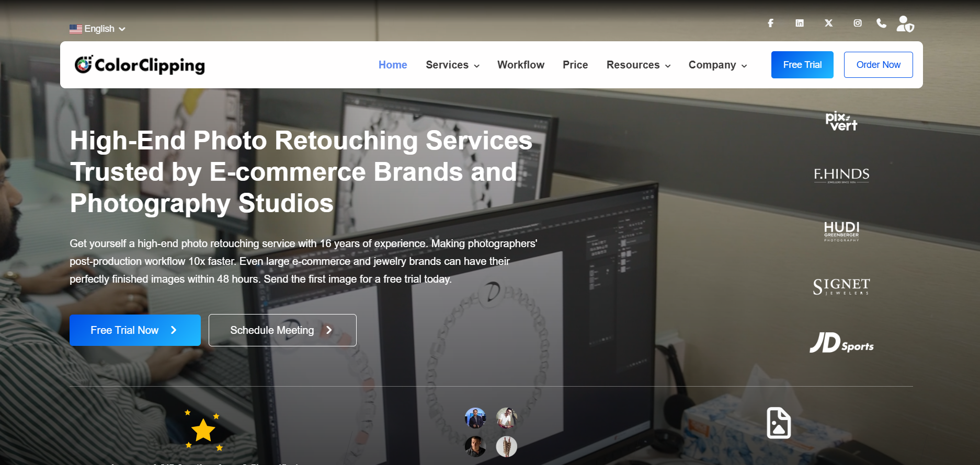Expand the Services menu

click(x=452, y=65)
